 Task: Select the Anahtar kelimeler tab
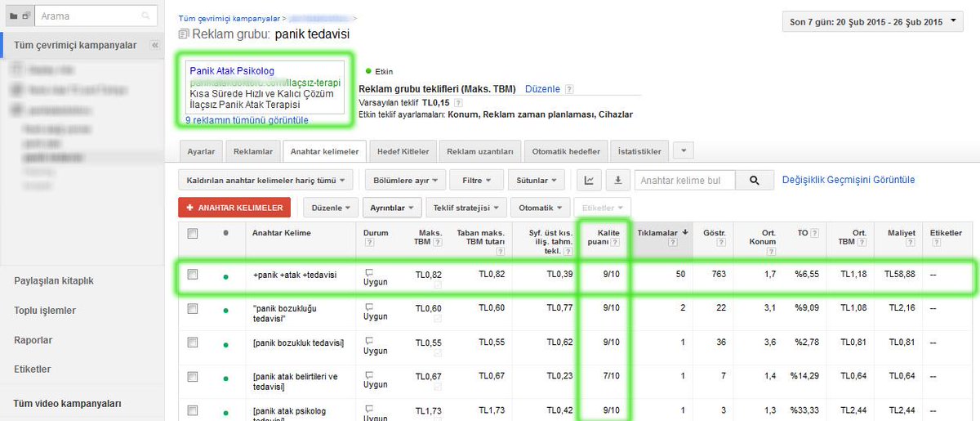pos(325,151)
